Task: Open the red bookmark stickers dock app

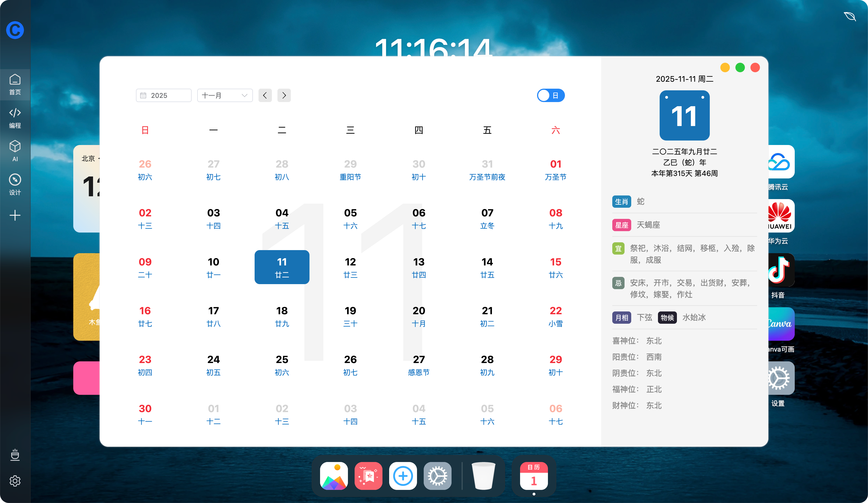Action: (368, 476)
